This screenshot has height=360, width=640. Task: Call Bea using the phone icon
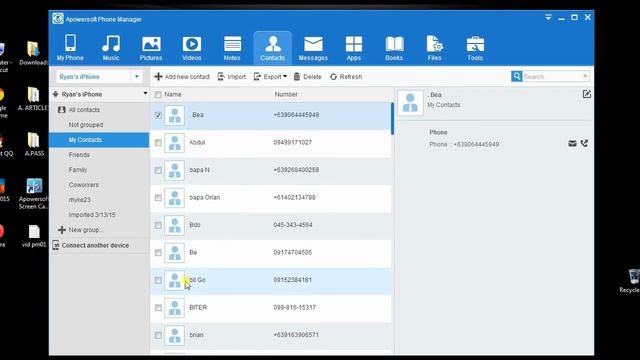[584, 143]
